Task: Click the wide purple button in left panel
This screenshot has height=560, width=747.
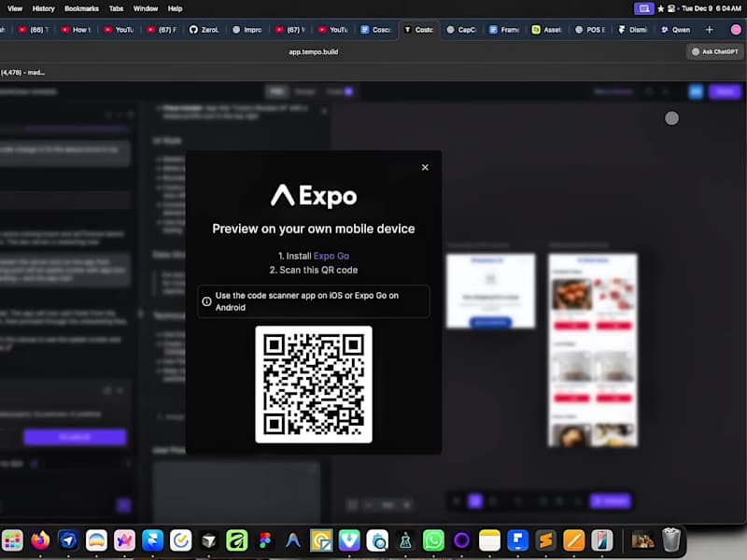Action: click(x=75, y=437)
